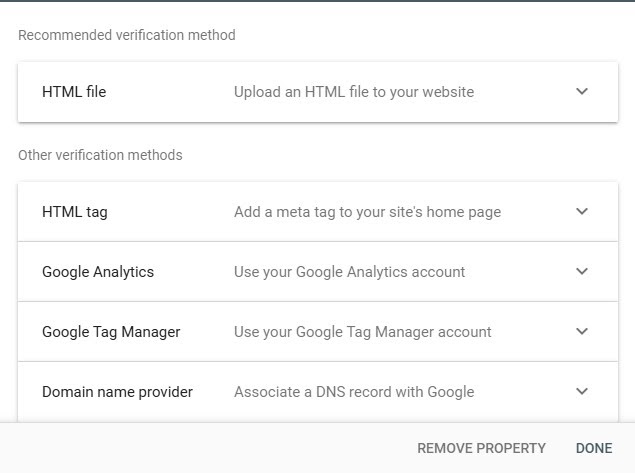Choose the HTML tag method title

tap(75, 212)
